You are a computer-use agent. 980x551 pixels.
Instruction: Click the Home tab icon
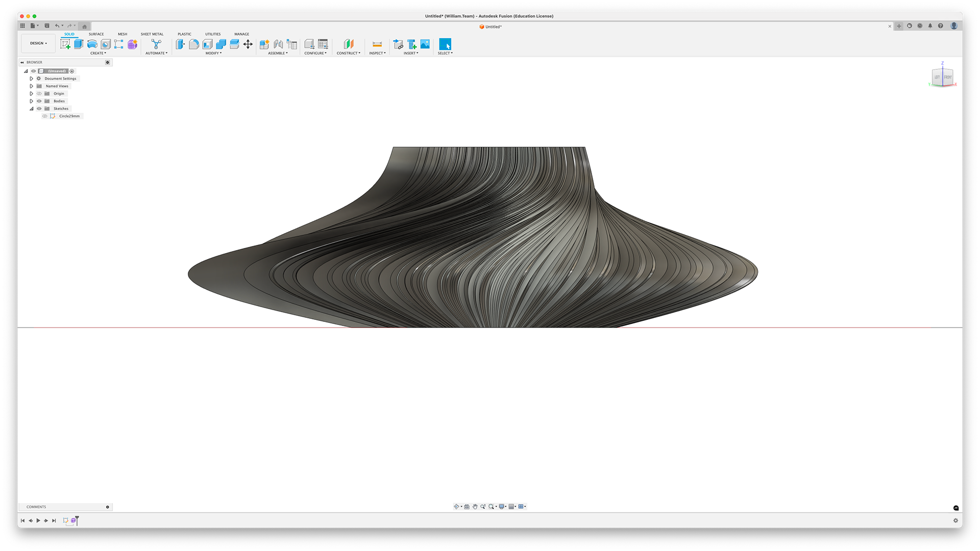(85, 26)
